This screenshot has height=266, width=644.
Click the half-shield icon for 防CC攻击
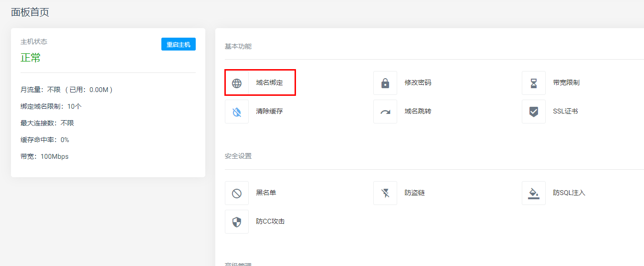click(237, 222)
